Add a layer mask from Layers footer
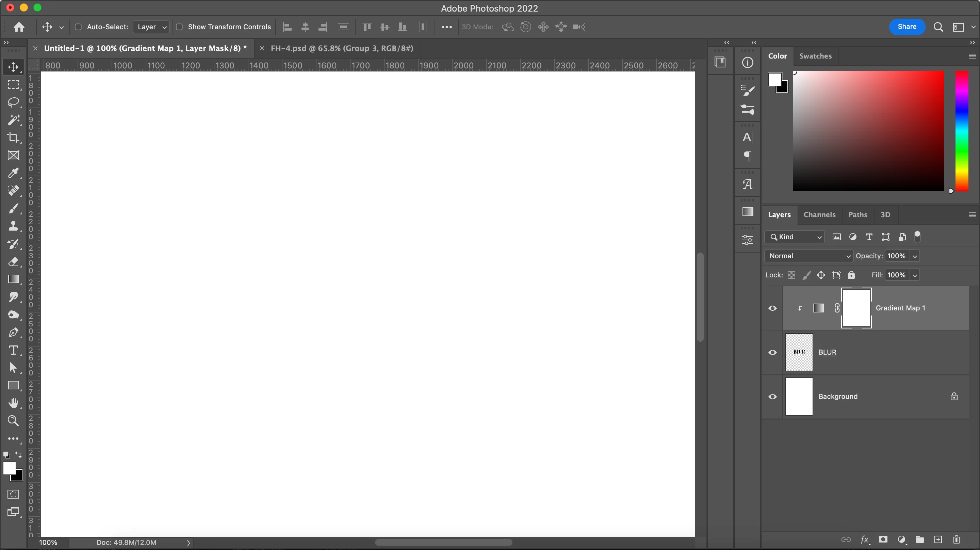Screen dimensions: 980x550 883,539
